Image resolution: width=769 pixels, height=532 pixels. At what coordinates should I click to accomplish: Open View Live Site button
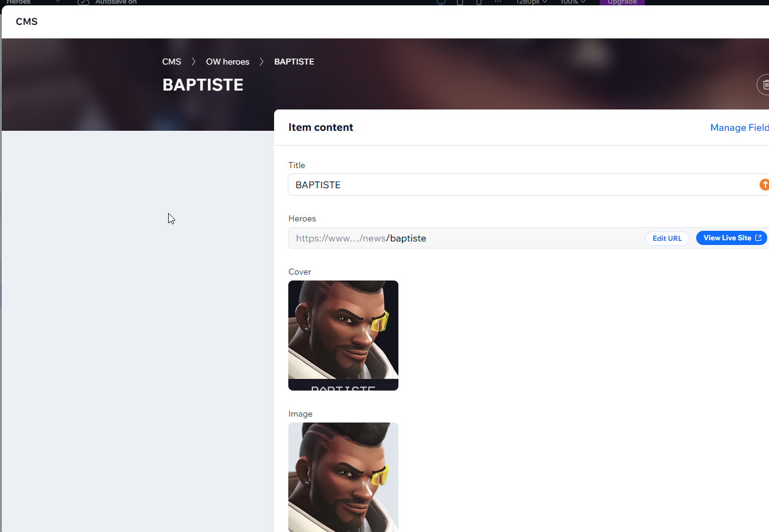732,238
